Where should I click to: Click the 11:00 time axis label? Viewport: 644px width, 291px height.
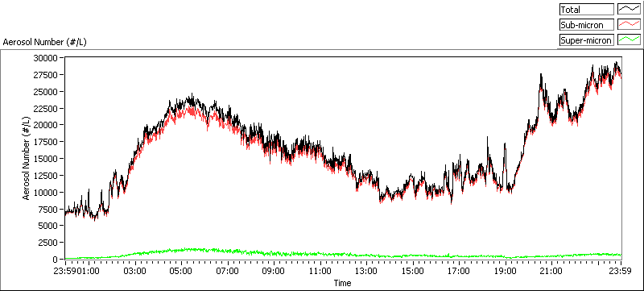click(320, 271)
